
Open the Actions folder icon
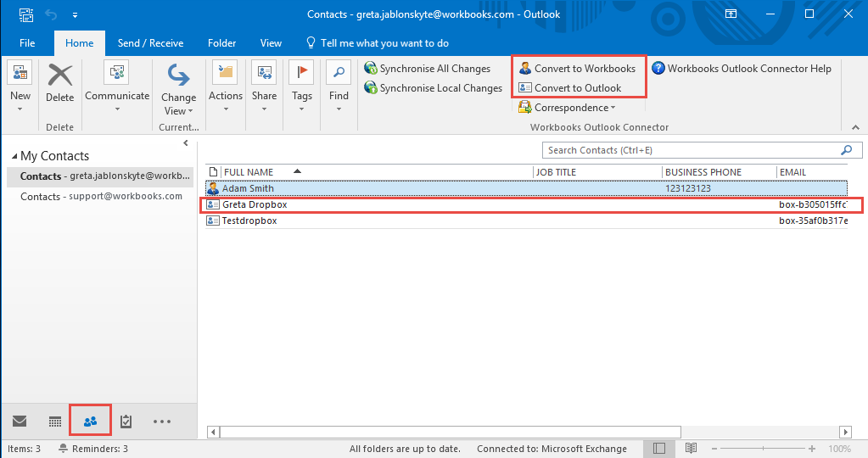pos(226,72)
